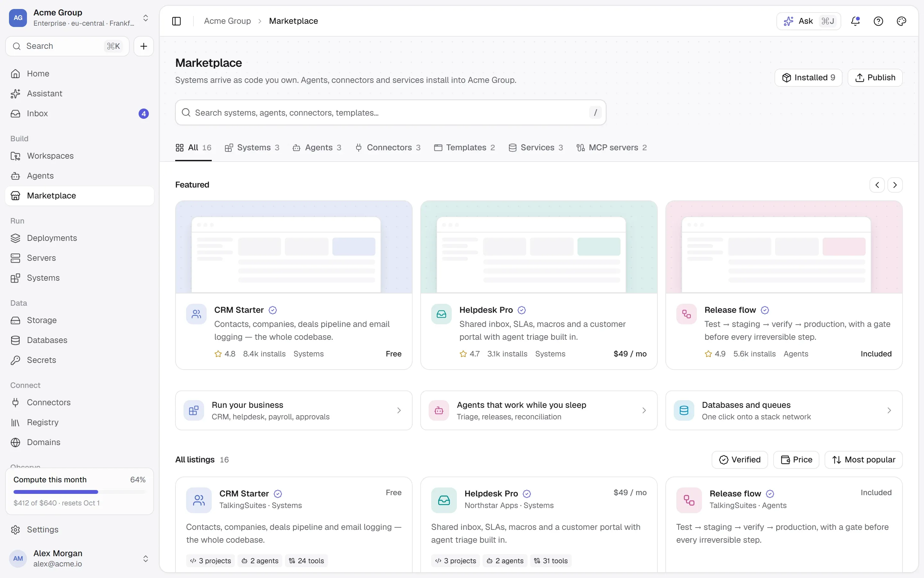Open the theme palette icon

(901, 21)
